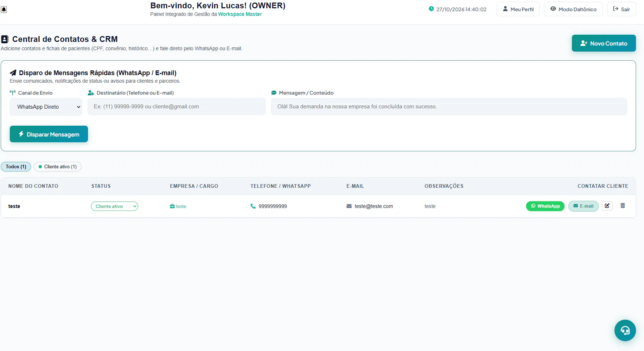Click the date 27/10/2026 14:40:02 text
The width and height of the screenshot is (644, 351).
[x=461, y=9]
